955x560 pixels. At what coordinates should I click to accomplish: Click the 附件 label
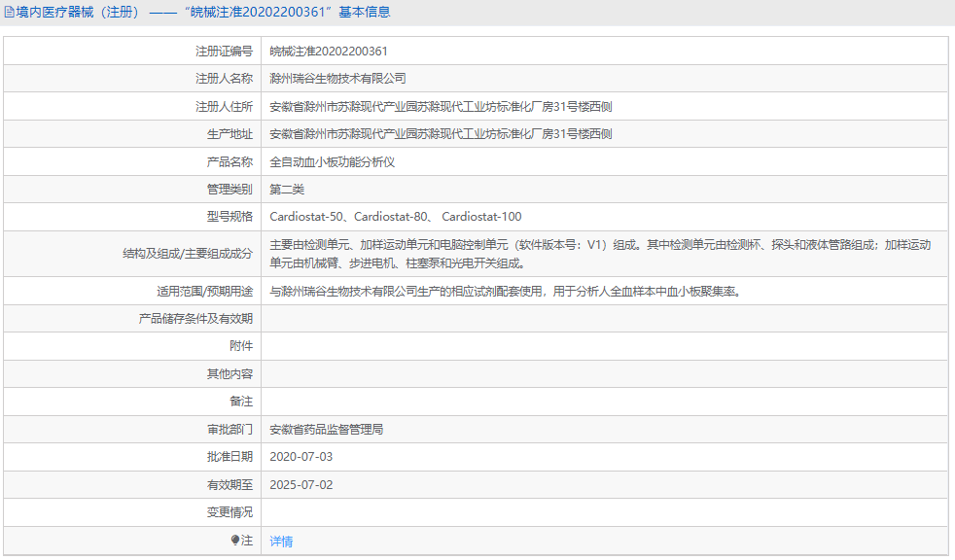241,346
